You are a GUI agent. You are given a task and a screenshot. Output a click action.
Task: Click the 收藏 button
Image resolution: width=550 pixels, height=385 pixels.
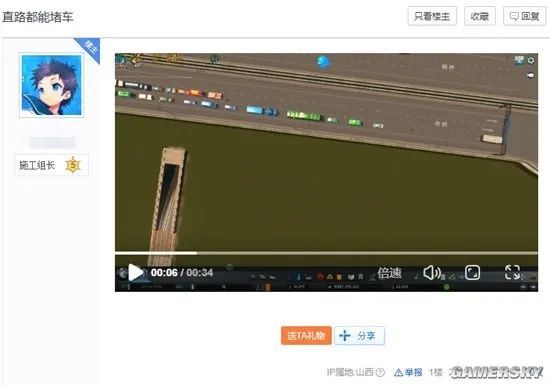479,16
